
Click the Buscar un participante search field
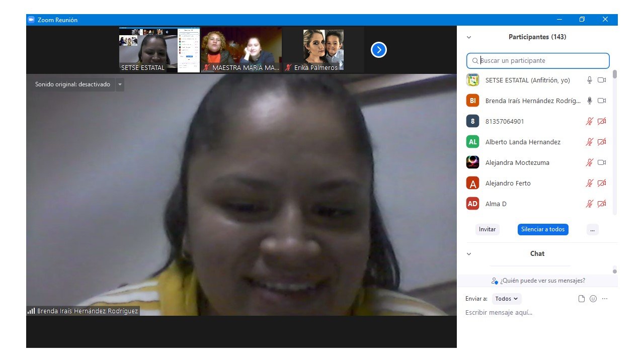pos(538,61)
